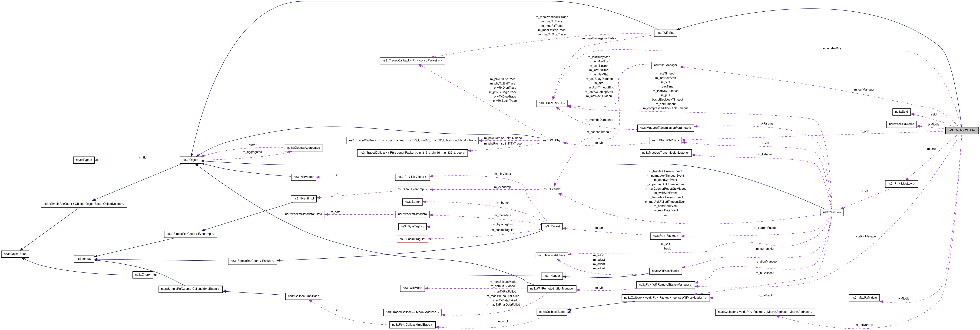Select Callback node with const WifiMacHeader *

coord(665,298)
